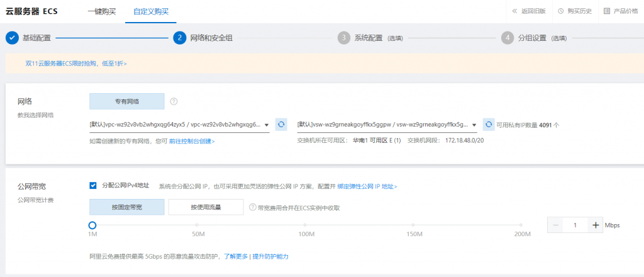The width and height of the screenshot is (644, 277).
Task: Click the purchase history clock icon
Action: [560, 11]
